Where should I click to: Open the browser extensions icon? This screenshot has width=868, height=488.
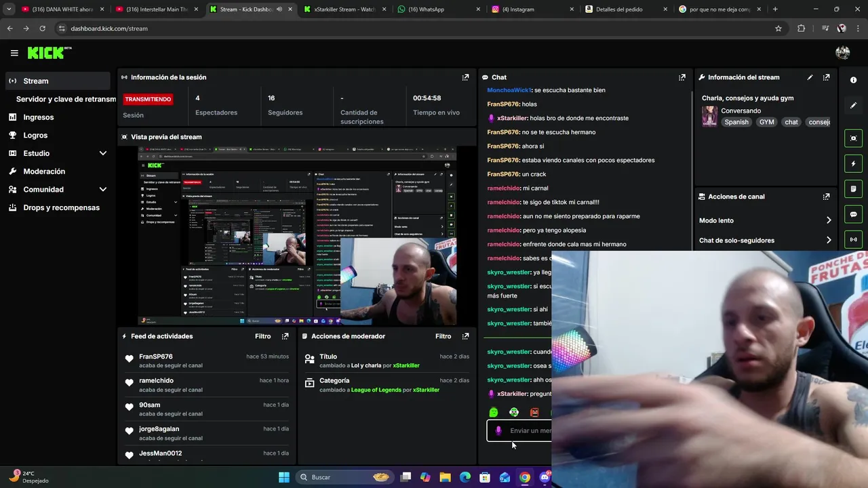point(802,28)
